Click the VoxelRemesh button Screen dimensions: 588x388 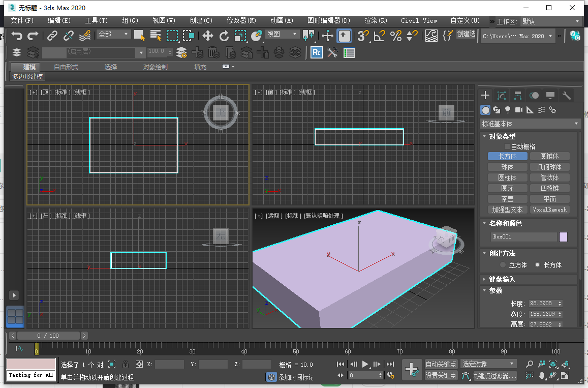550,210
